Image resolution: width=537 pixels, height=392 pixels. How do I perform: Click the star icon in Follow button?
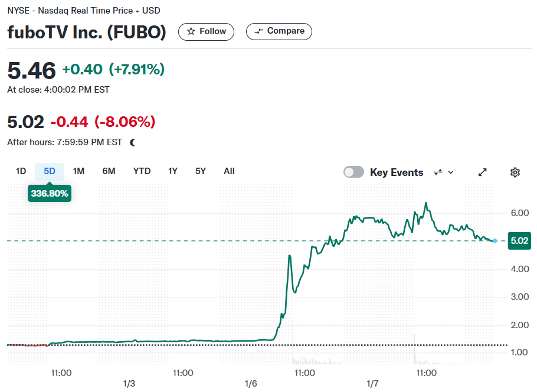point(191,31)
